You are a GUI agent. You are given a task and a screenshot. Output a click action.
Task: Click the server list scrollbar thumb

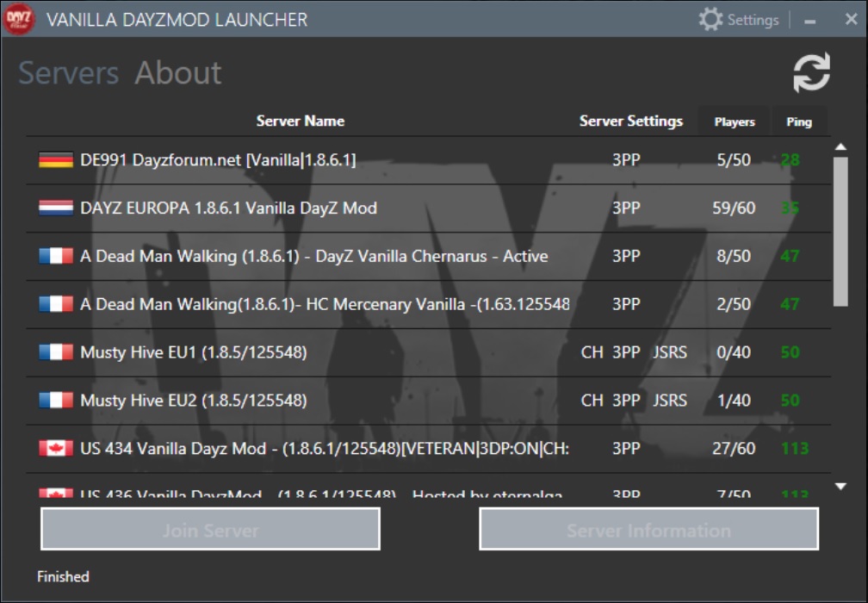click(x=840, y=232)
